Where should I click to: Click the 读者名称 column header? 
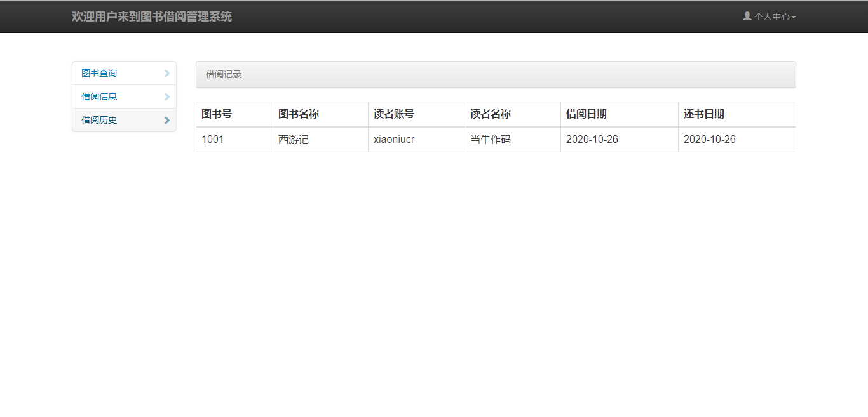513,114
